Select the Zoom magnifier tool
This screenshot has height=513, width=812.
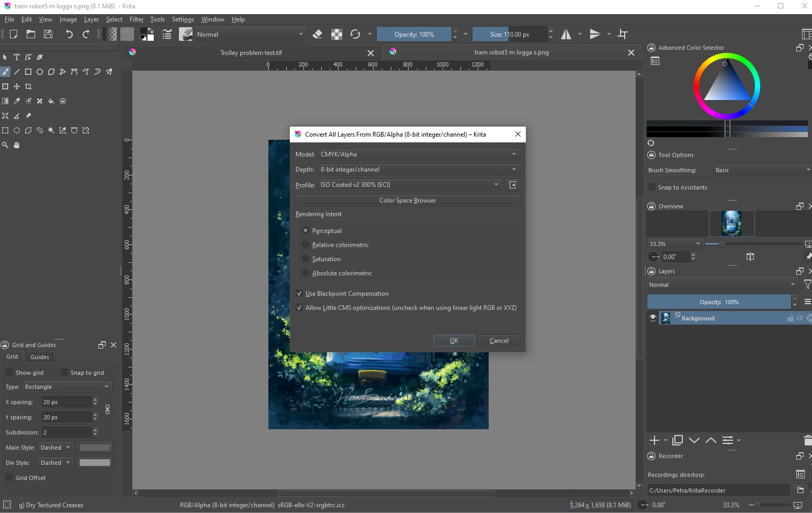[x=5, y=145]
